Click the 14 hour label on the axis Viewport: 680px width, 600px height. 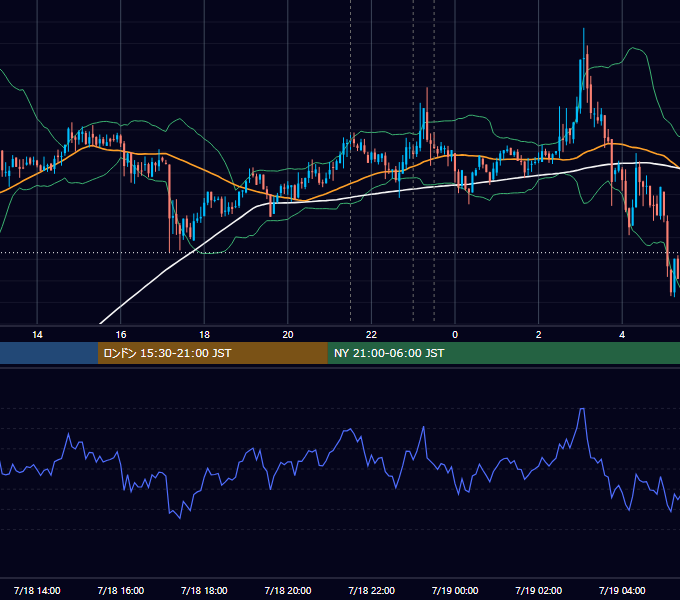click(37, 335)
